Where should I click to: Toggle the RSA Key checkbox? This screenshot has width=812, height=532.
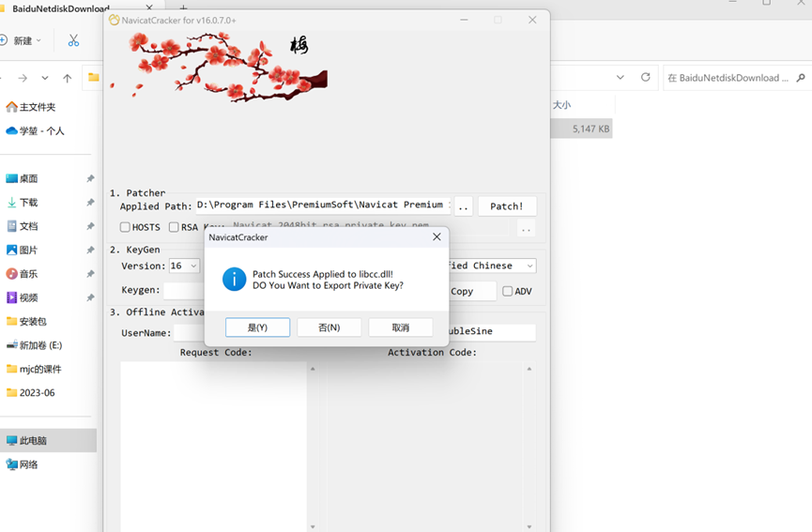(174, 227)
